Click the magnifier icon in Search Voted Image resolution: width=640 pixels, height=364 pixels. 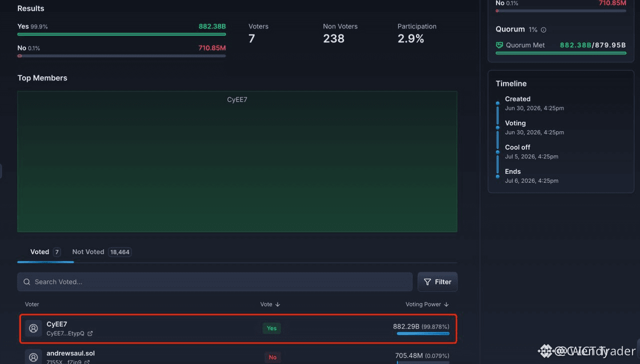(27, 282)
